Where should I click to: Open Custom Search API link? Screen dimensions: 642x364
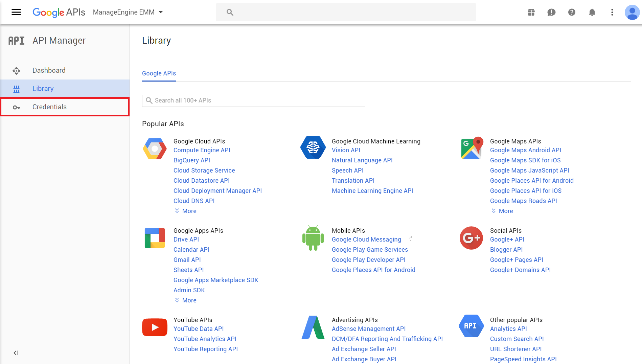coord(517,339)
